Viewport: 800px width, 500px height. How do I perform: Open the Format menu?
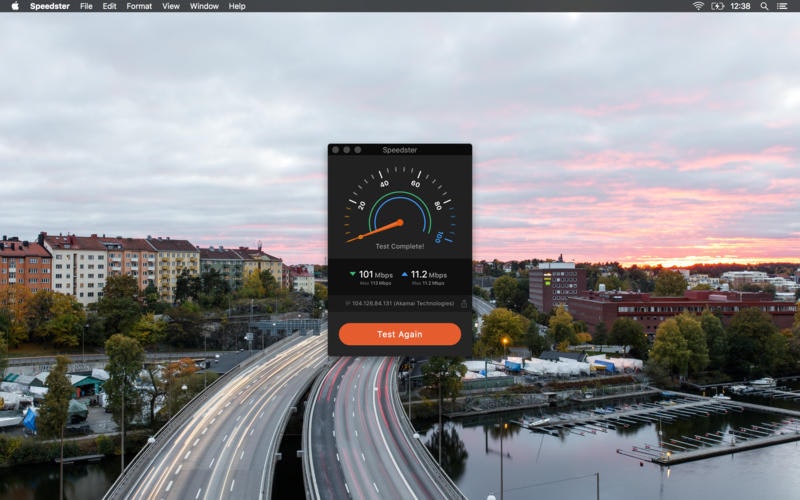(139, 6)
